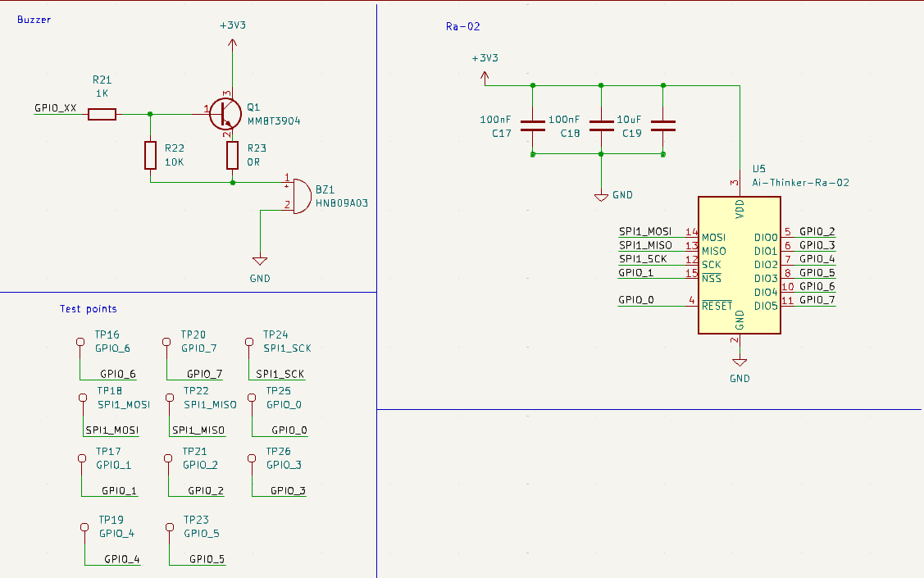924x578 pixels.
Task: Select the TP22 test point circle
Action: [x=170, y=398]
